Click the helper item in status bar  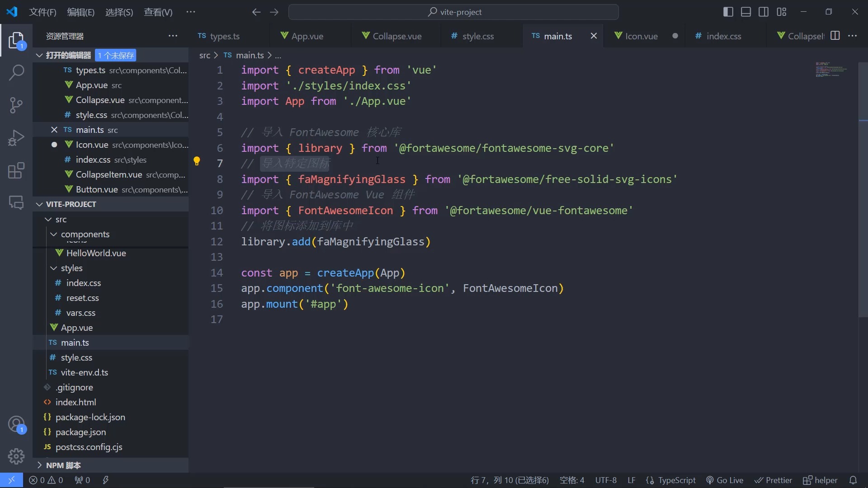tap(820, 480)
